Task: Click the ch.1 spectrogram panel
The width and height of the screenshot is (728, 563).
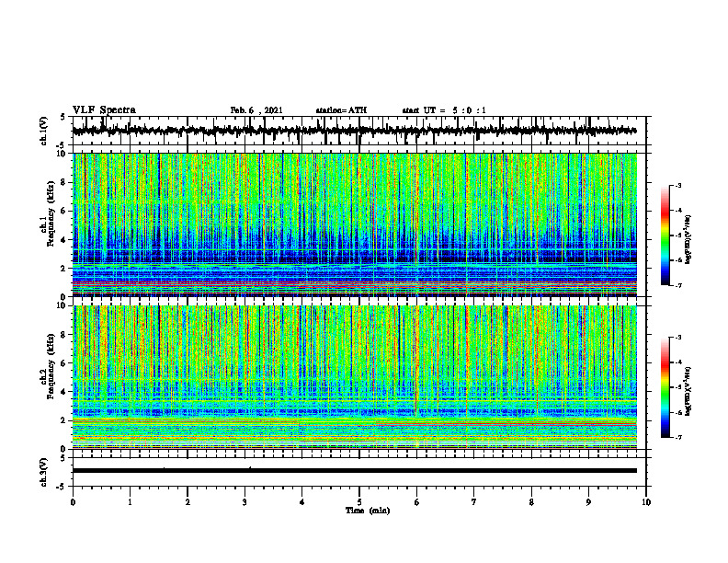Action: pos(354,224)
